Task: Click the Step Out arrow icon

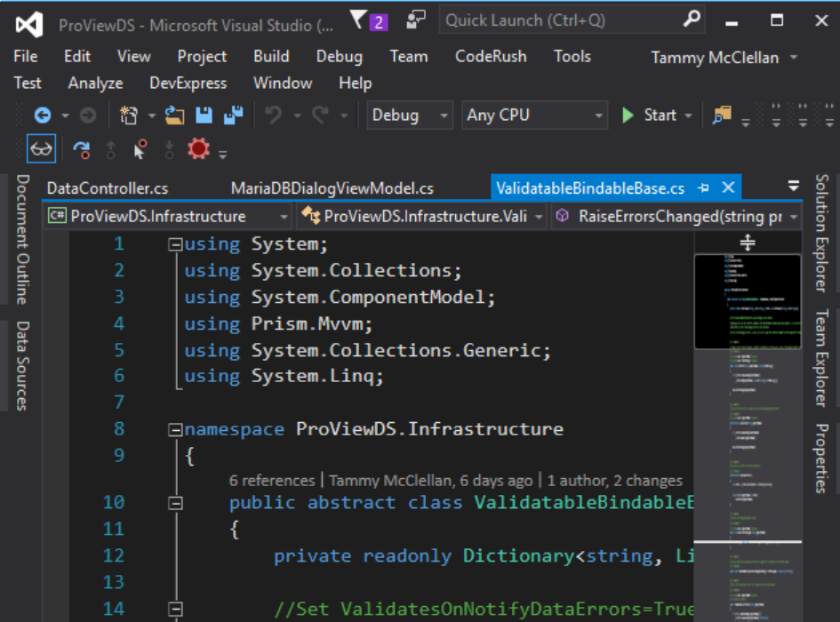Action: pos(111,150)
